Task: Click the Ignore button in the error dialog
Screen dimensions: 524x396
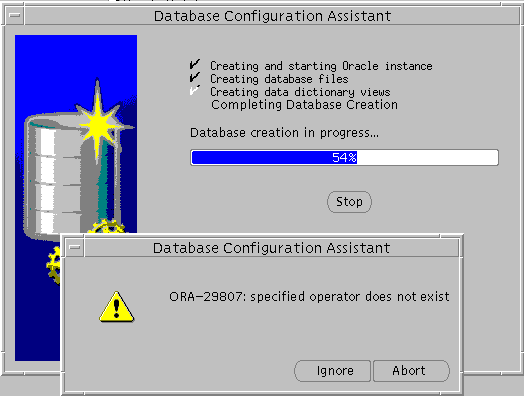Action: [333, 371]
